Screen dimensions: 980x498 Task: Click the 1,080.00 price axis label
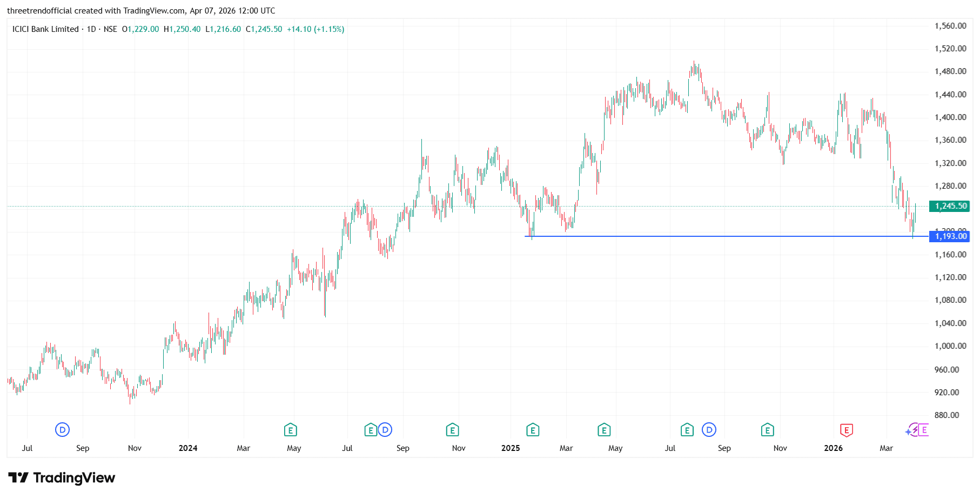coord(950,300)
